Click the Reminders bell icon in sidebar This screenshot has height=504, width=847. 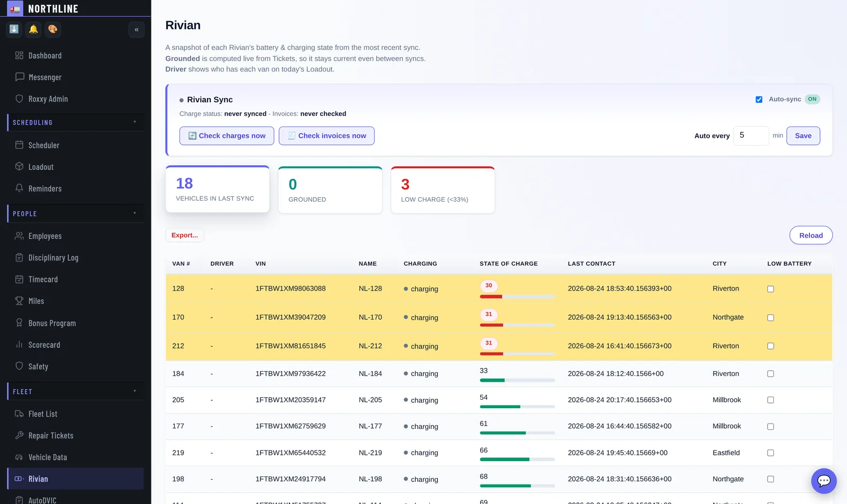coord(20,188)
